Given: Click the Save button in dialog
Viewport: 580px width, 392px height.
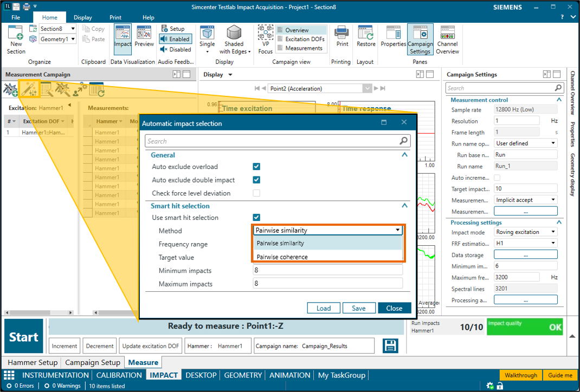Looking at the screenshot, I should [358, 308].
